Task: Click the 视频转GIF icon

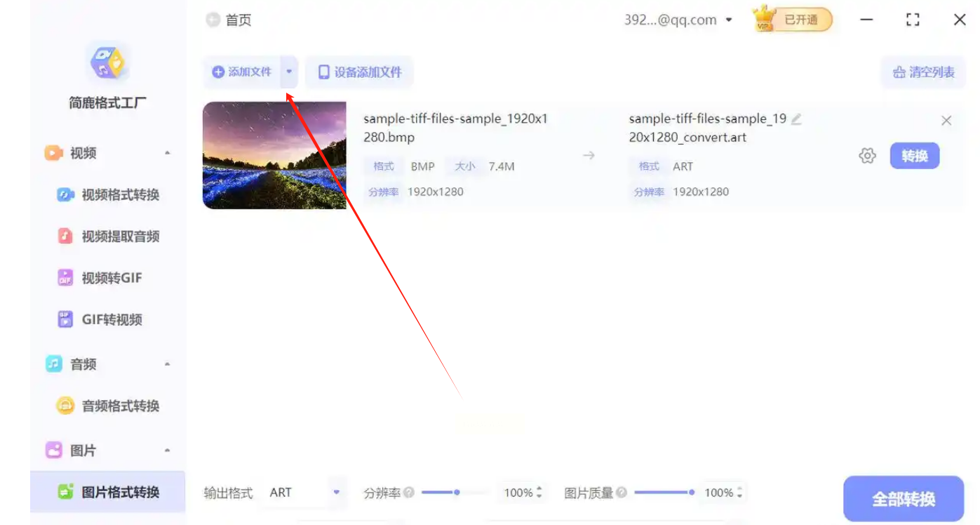Action: (x=65, y=278)
